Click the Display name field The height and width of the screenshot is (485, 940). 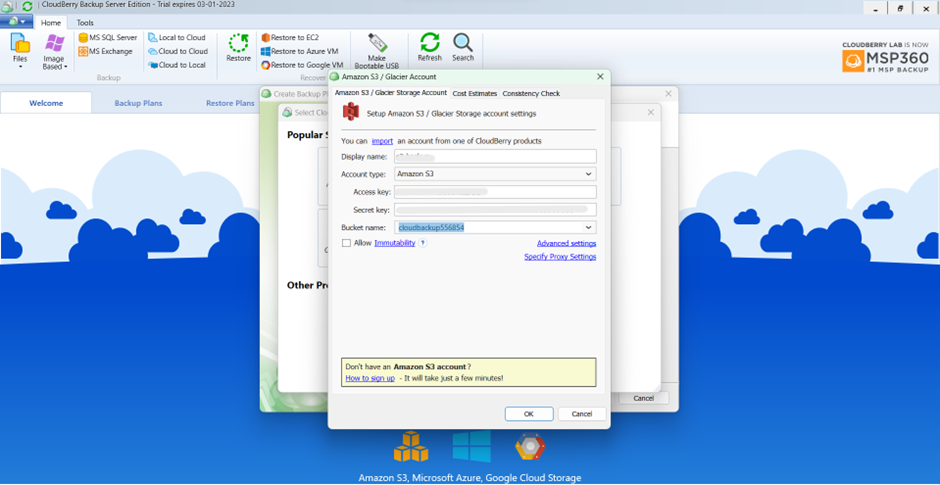pyautogui.click(x=495, y=156)
